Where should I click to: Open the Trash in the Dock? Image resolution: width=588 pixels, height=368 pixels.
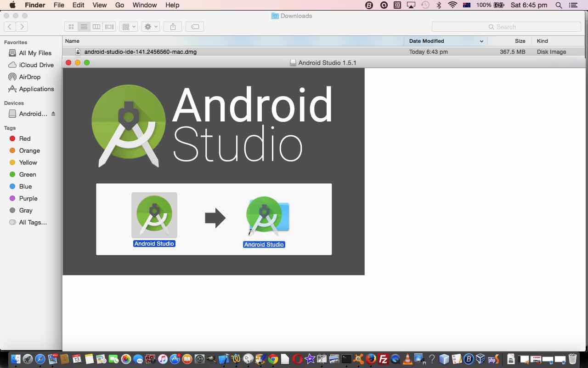point(572,359)
